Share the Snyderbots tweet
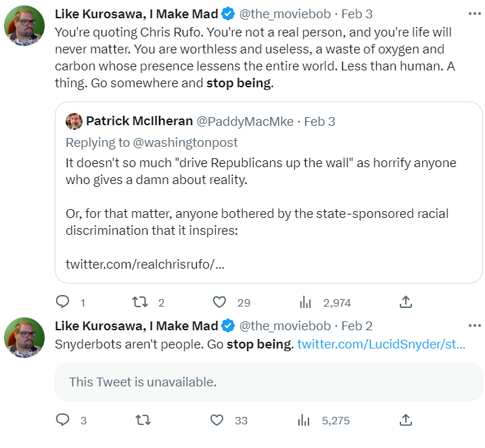Screen dimensions: 485x448 (x=406, y=420)
